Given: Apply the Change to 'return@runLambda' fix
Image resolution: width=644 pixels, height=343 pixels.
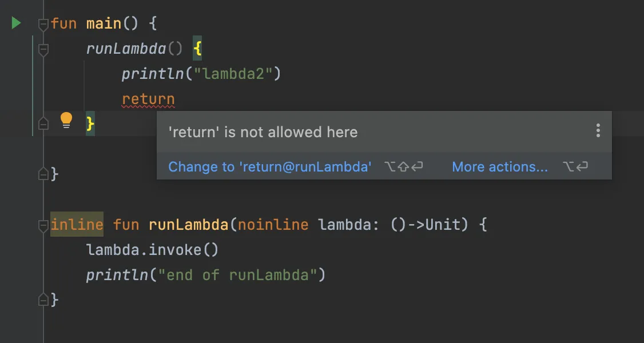Looking at the screenshot, I should pos(270,166).
